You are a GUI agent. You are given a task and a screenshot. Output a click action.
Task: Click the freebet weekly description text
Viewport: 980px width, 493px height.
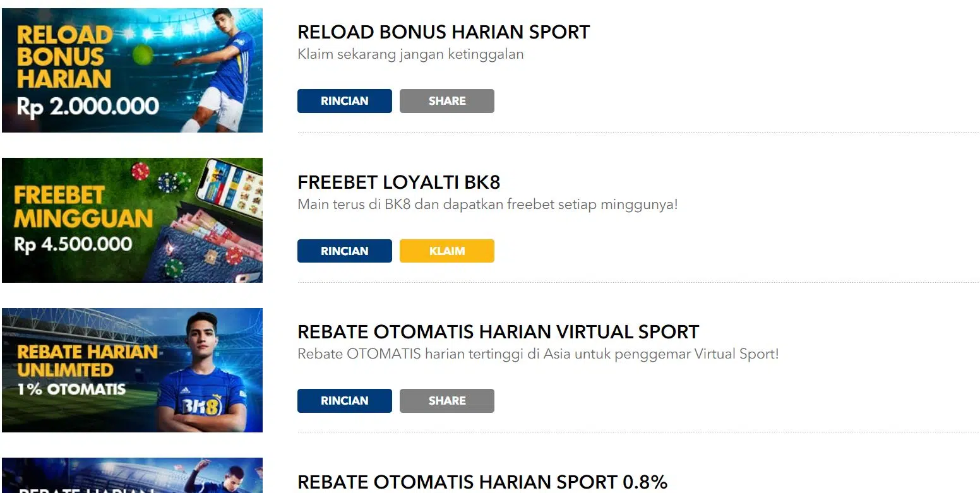(x=487, y=205)
